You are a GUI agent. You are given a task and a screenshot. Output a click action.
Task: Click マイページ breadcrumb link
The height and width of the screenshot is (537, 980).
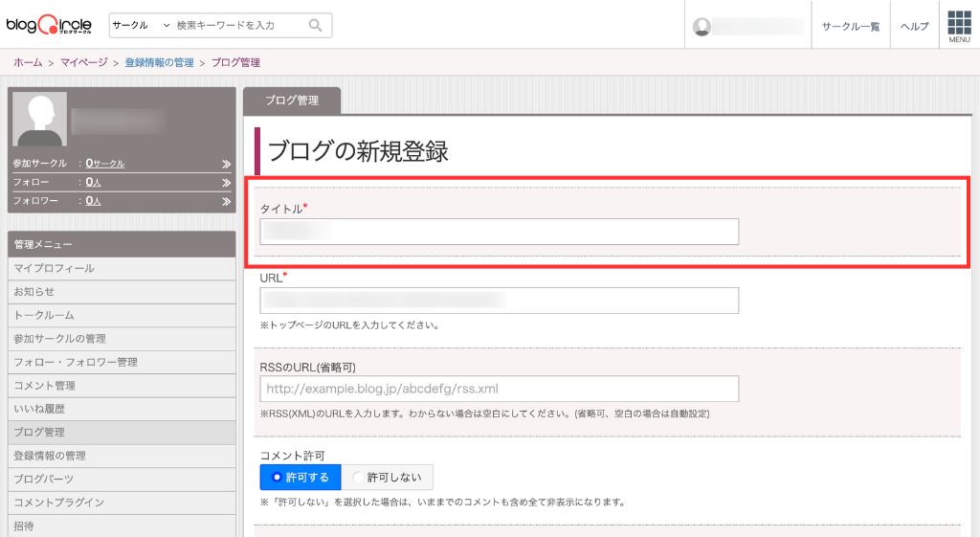(x=84, y=62)
